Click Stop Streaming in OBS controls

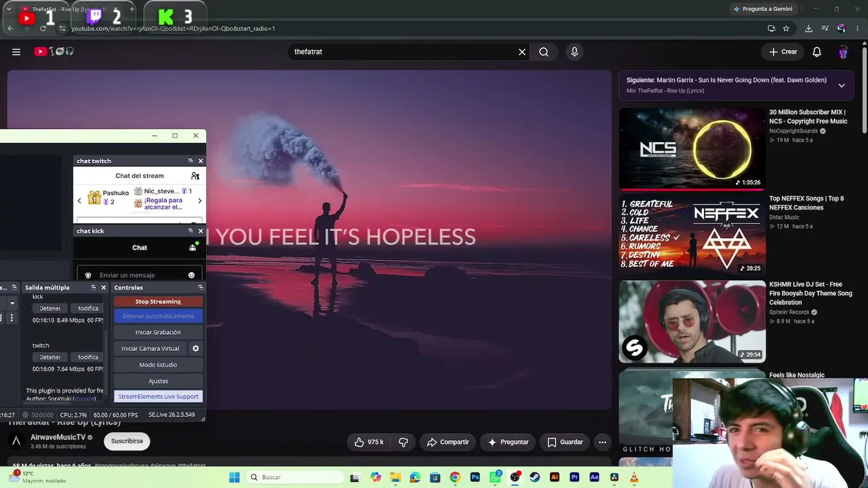(x=158, y=302)
